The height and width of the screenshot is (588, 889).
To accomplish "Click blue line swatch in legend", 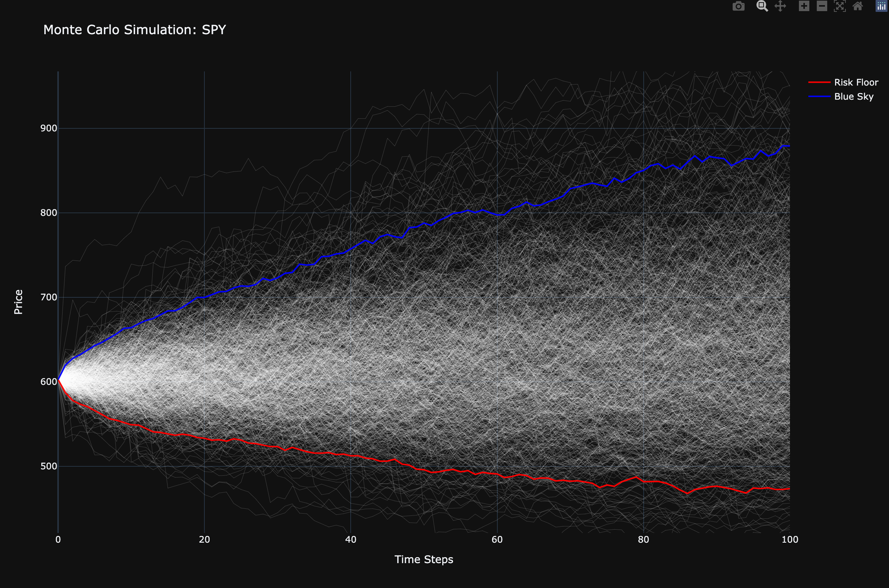I will click(x=819, y=96).
